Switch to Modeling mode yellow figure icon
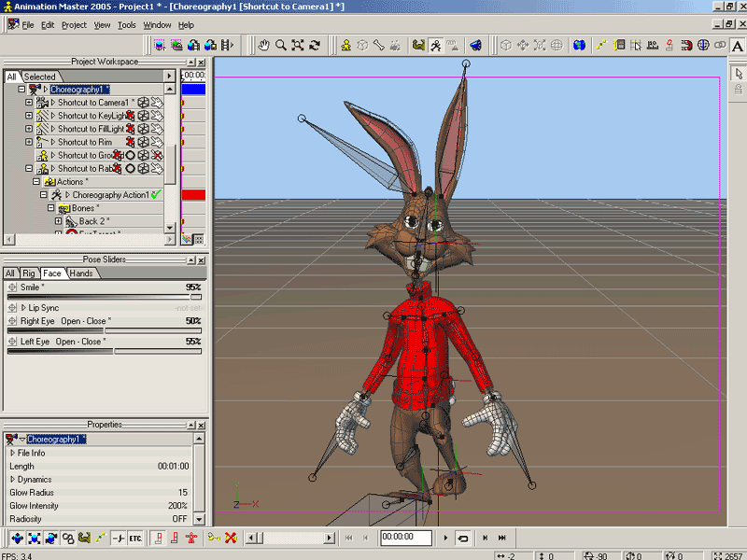 point(346,45)
